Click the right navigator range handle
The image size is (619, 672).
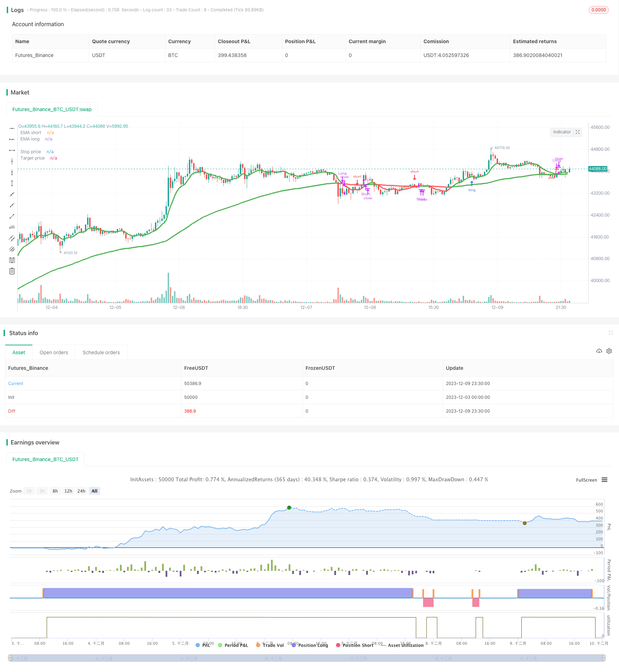(x=604, y=658)
